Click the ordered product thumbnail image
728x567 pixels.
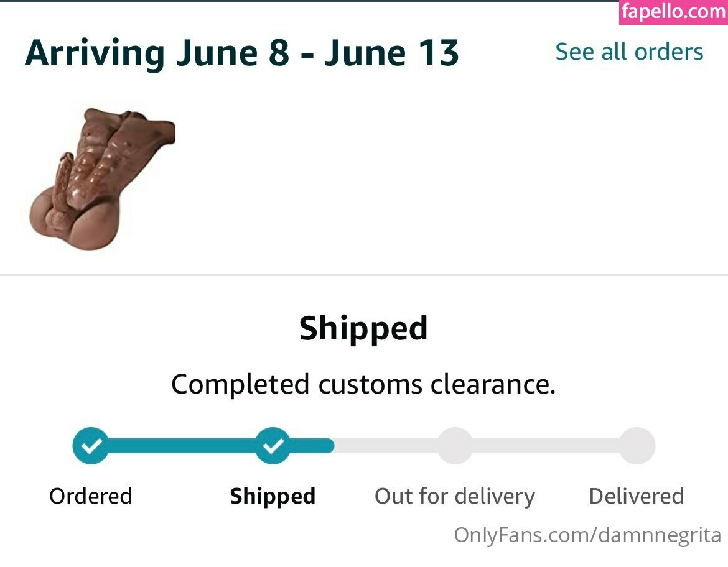tap(103, 178)
